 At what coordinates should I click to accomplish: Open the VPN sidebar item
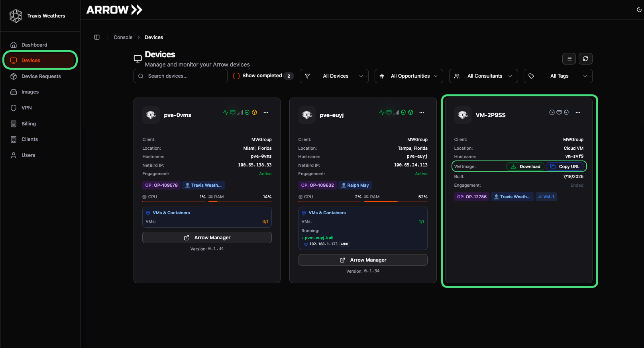coord(27,108)
